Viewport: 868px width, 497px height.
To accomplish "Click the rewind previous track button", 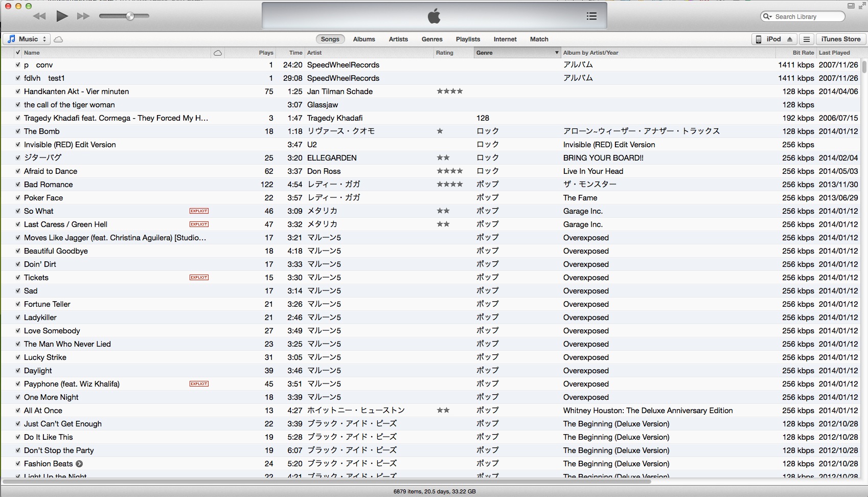I will (x=39, y=16).
